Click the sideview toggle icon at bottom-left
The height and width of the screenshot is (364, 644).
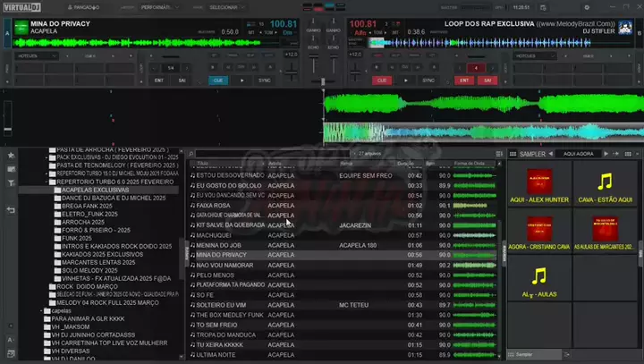click(11, 354)
